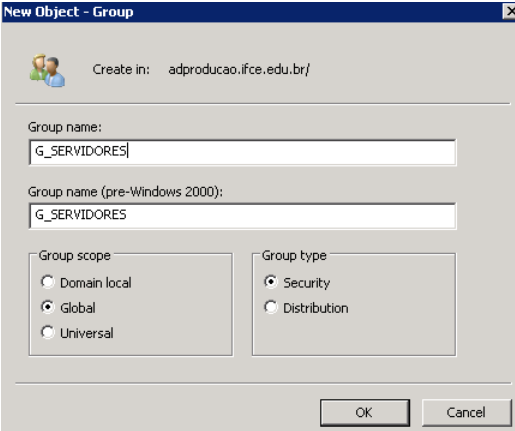The image size is (515, 431).
Task: Confirm group creation with OK button
Action: click(x=365, y=413)
